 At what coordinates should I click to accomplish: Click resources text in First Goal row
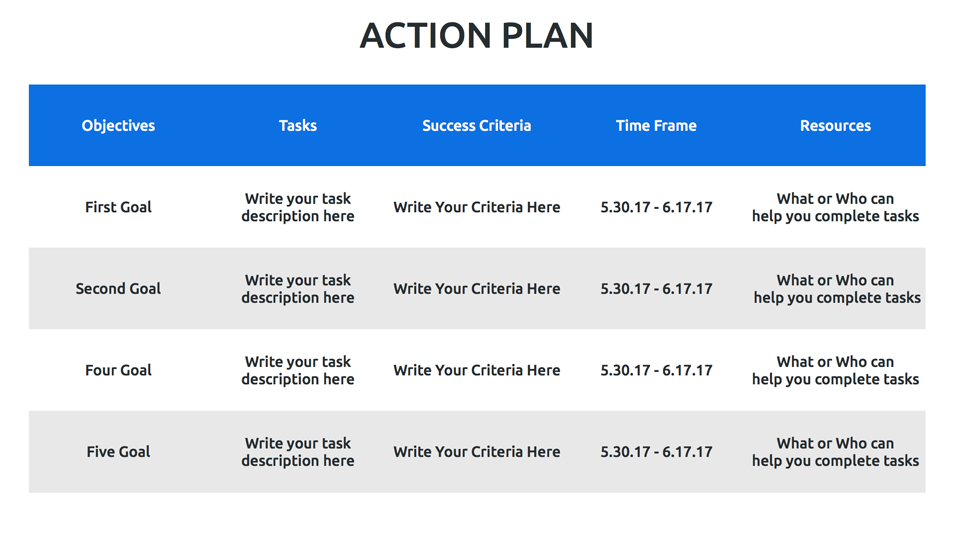point(835,207)
